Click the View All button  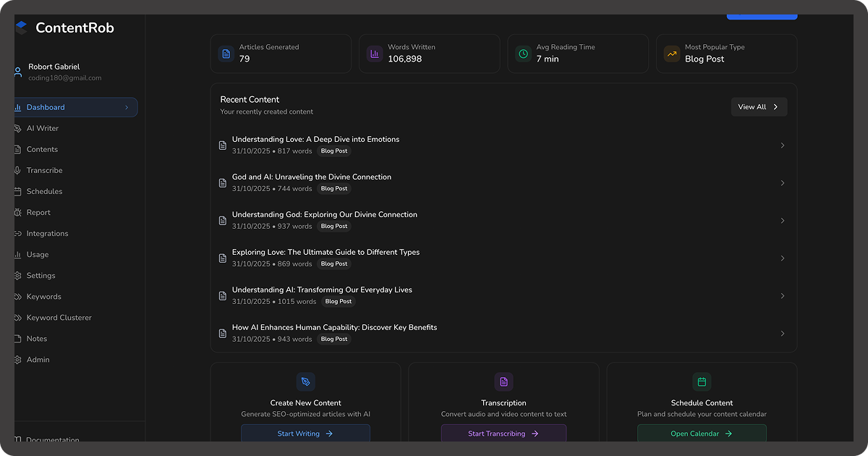point(758,106)
